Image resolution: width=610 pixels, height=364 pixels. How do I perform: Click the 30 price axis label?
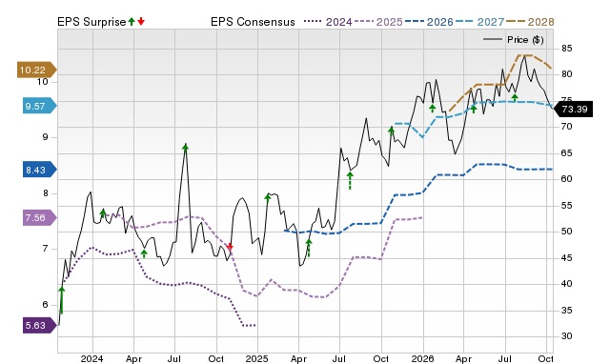coord(567,336)
